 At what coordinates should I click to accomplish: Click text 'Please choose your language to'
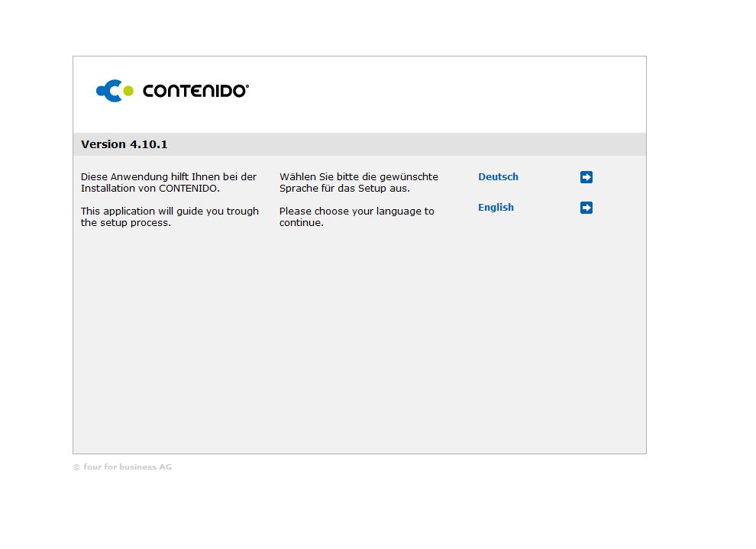pyautogui.click(x=357, y=211)
